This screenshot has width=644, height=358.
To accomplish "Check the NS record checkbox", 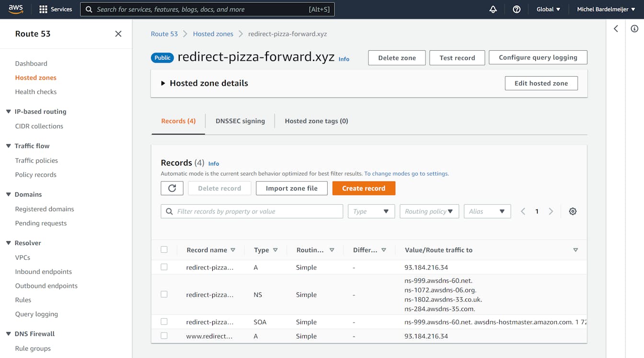I will pyautogui.click(x=164, y=294).
